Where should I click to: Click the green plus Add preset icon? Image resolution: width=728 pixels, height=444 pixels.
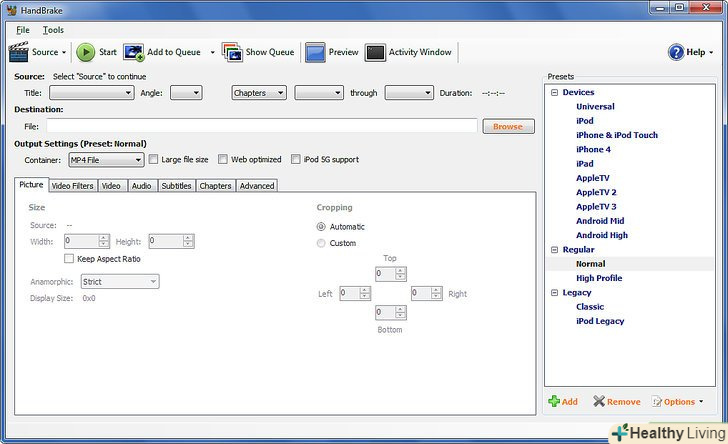[x=554, y=401]
